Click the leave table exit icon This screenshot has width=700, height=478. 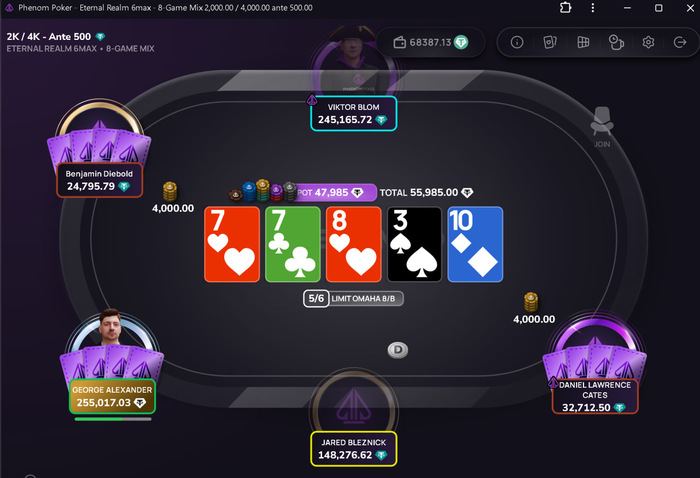pos(680,42)
